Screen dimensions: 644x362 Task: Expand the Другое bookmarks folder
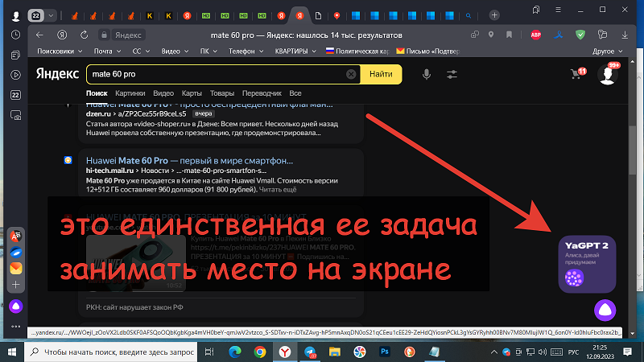pyautogui.click(x=608, y=51)
